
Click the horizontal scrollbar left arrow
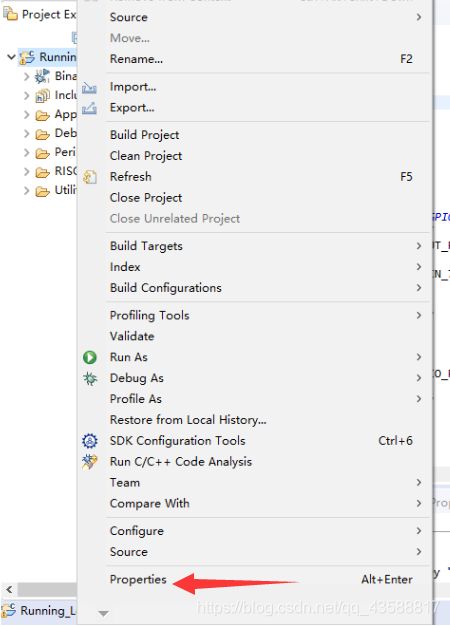pyautogui.click(x=9, y=589)
